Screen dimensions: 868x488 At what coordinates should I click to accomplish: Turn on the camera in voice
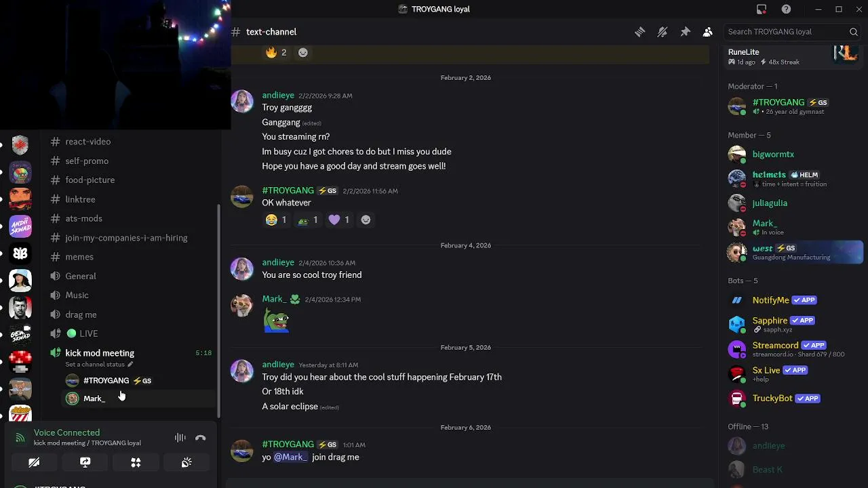[x=34, y=462]
